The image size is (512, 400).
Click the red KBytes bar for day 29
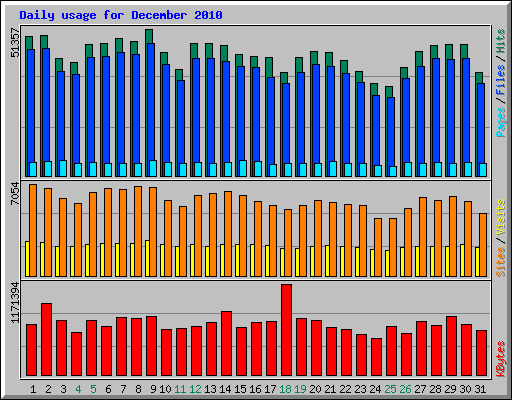pos(451,346)
